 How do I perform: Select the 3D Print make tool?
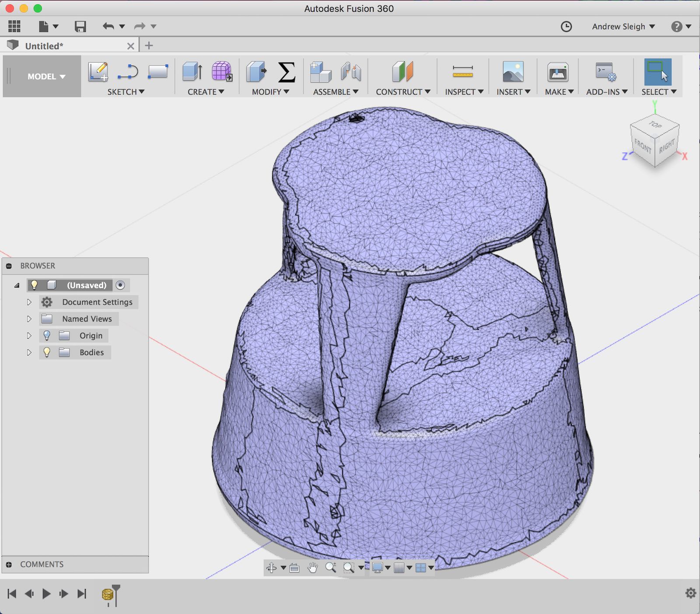(x=558, y=71)
